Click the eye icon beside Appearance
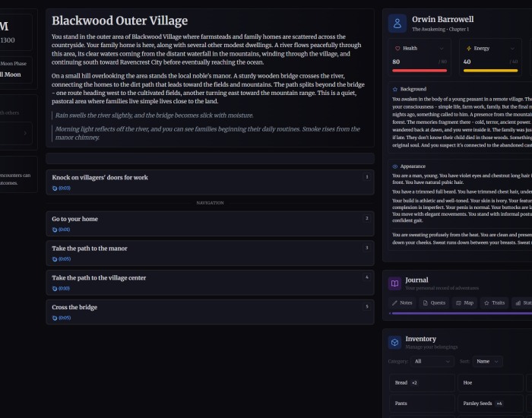Screen dimensions: 532x418 (x=395, y=166)
